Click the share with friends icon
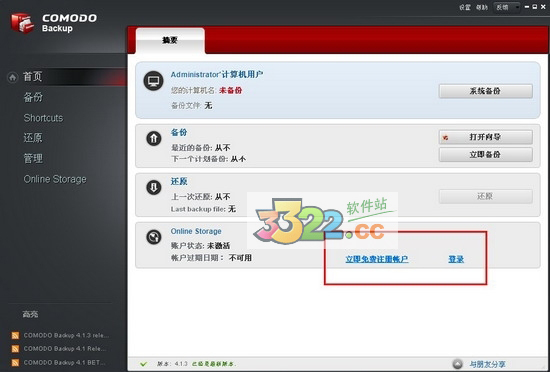550x372 pixels. (x=457, y=364)
